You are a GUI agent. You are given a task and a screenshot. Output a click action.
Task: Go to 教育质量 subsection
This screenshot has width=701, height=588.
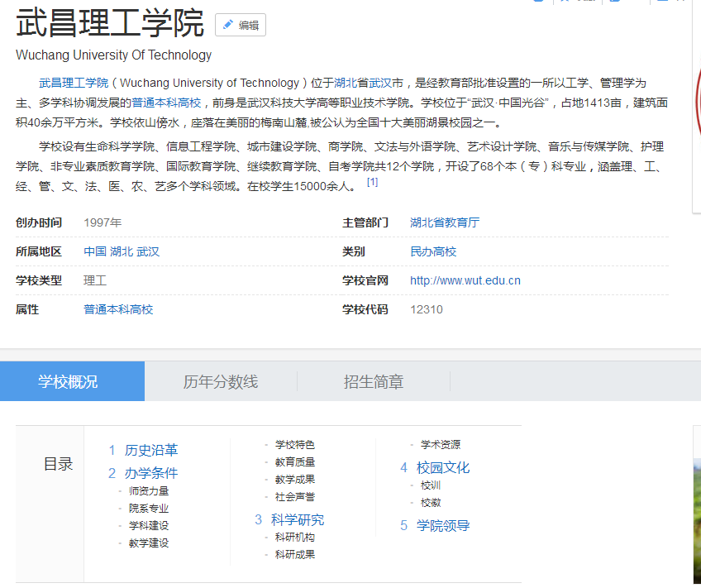[295, 462]
